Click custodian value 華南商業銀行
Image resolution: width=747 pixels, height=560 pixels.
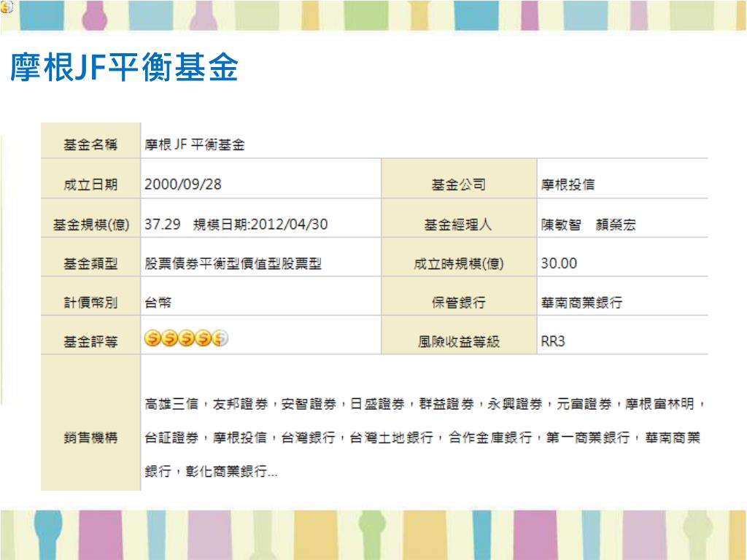click(x=581, y=303)
